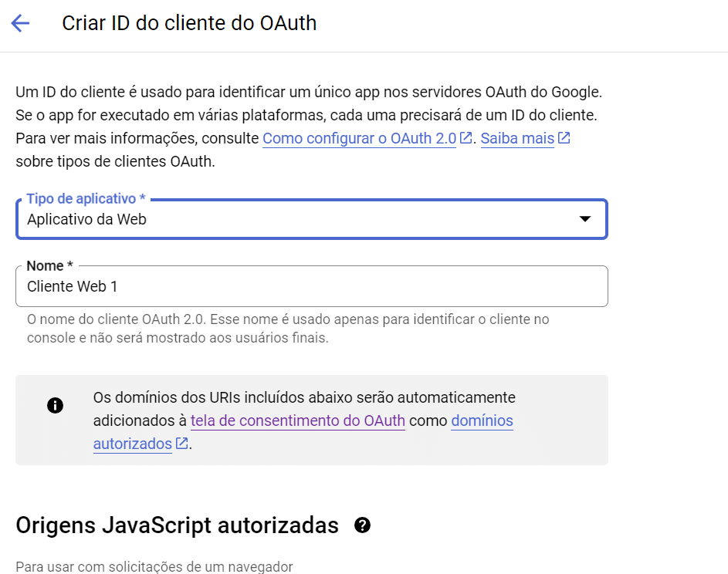Click the helper text below the Nome field
Viewport: 728px width, 574px height.
point(288,329)
